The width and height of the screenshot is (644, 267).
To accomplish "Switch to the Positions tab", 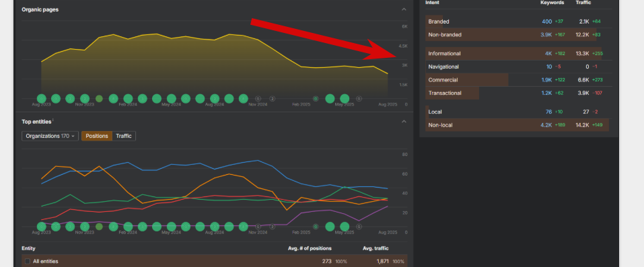I will coord(97,136).
